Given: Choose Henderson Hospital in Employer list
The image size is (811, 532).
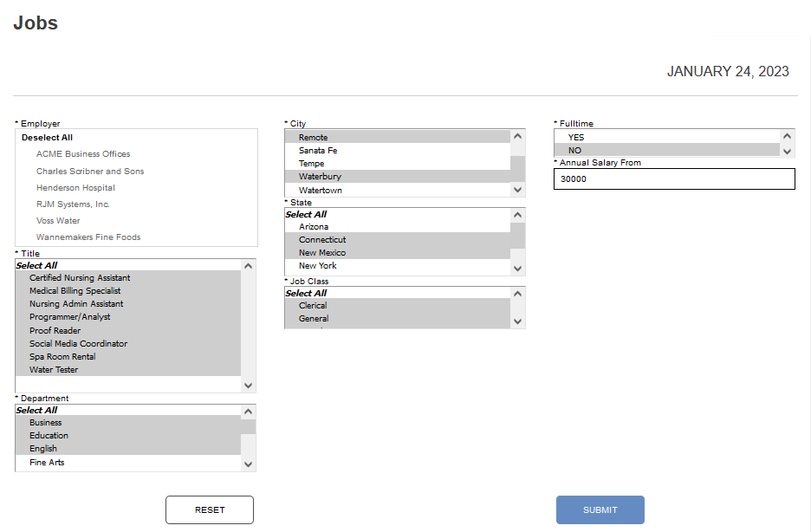Looking at the screenshot, I should 75,188.
